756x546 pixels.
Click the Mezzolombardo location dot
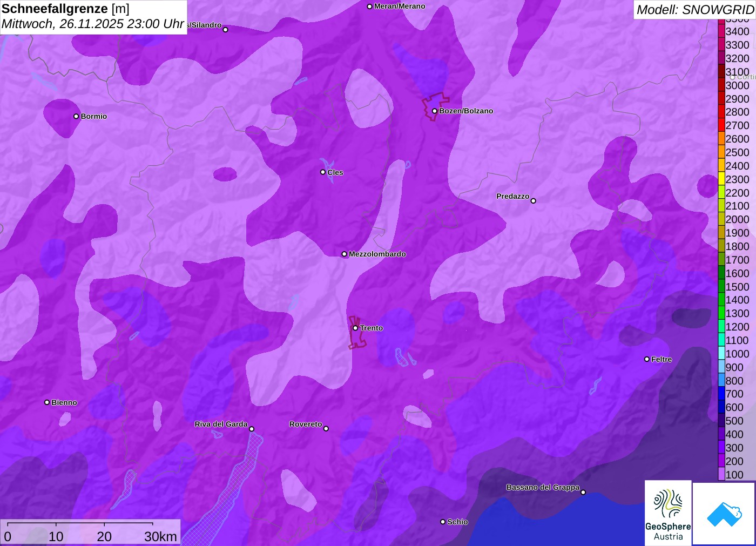tap(345, 254)
